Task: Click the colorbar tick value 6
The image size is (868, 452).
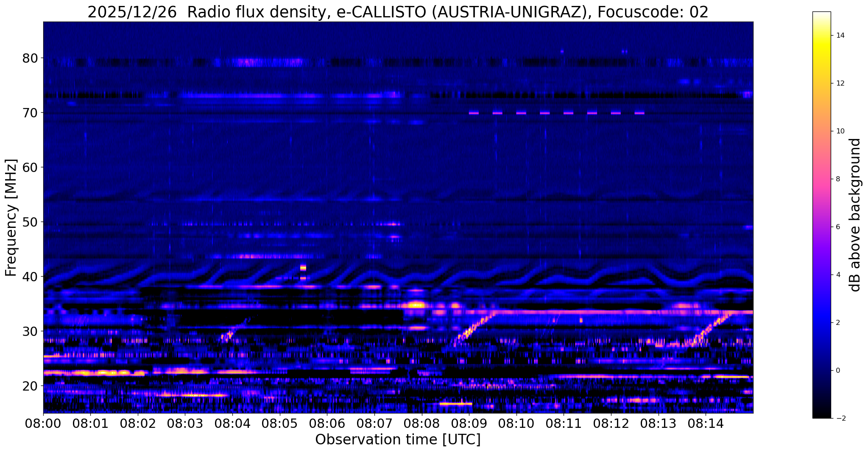Action: [x=838, y=227]
